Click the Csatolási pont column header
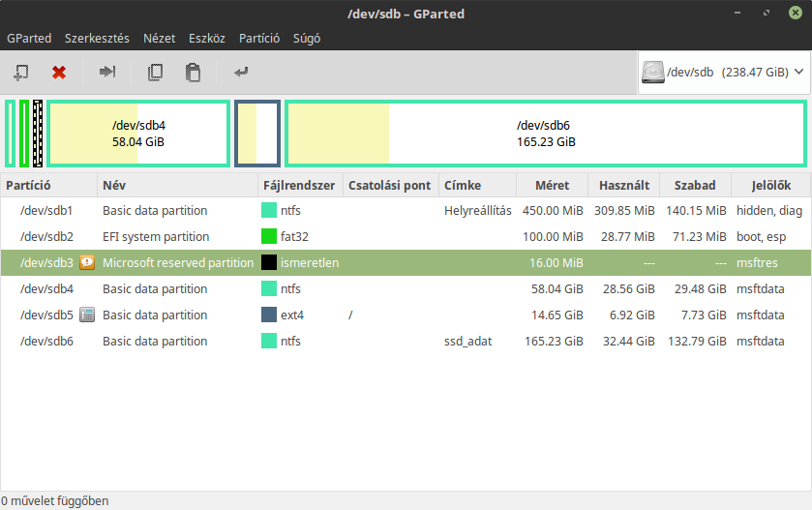The width and height of the screenshot is (812, 510). [390, 186]
